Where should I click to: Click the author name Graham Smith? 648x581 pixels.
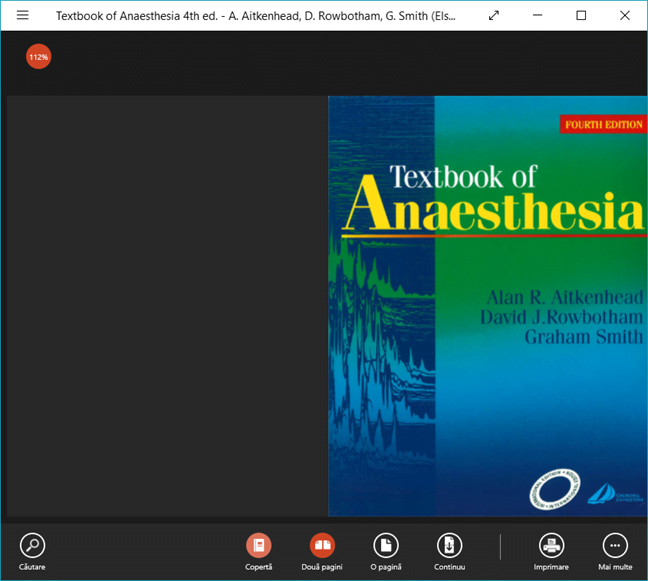point(584,336)
